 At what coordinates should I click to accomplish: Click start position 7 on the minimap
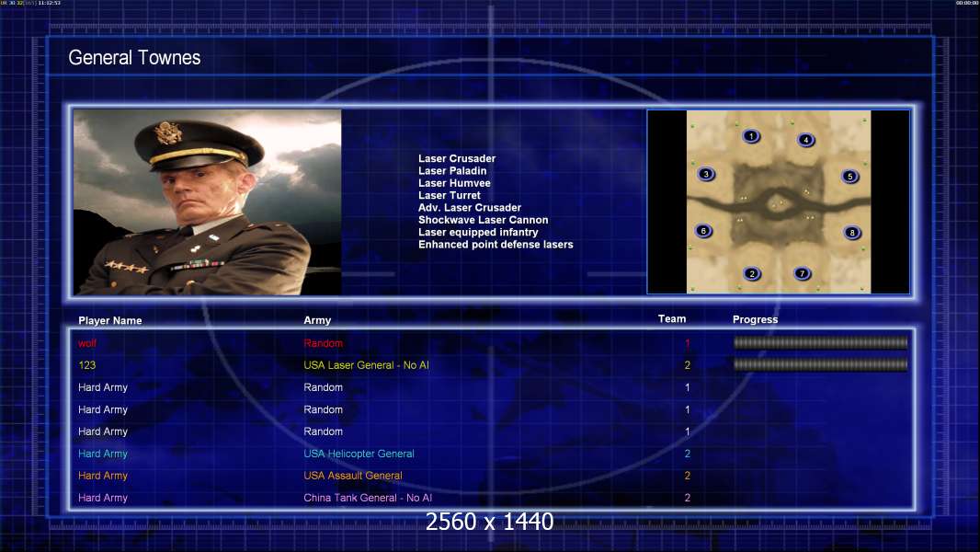point(803,273)
